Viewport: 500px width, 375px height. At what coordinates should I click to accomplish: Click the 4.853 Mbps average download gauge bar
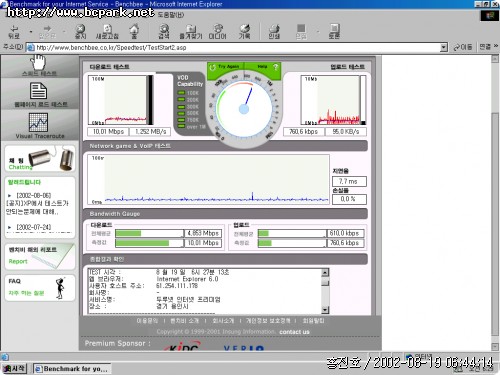(x=149, y=233)
